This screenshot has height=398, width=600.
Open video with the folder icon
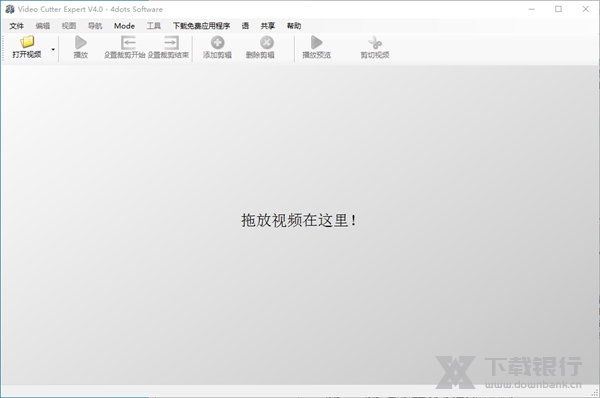pos(27,42)
